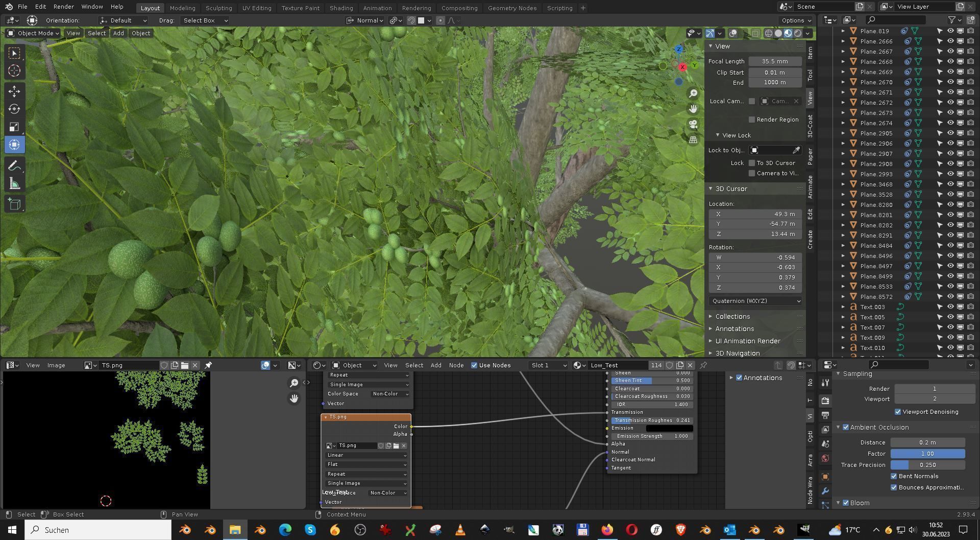Click the Image menu in image editor
The width and height of the screenshot is (980, 540).
pos(56,365)
